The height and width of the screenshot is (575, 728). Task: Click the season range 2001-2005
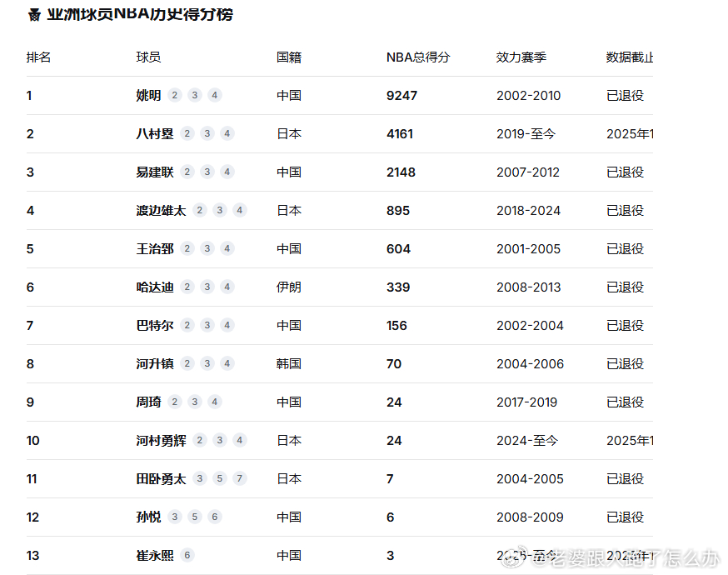pos(528,248)
